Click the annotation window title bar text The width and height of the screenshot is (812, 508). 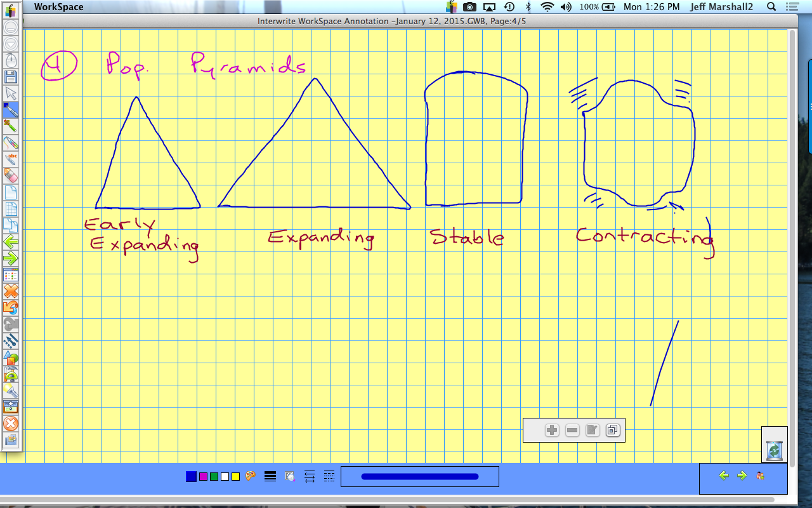coord(392,21)
